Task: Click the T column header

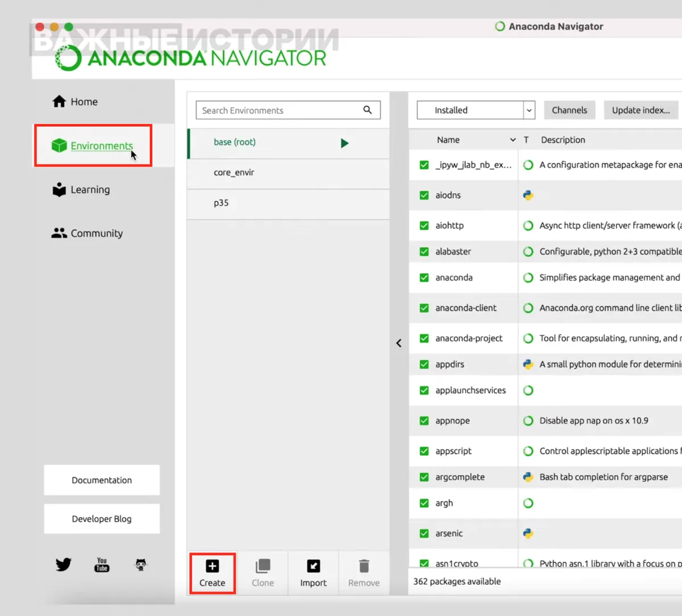Action: [x=526, y=140]
